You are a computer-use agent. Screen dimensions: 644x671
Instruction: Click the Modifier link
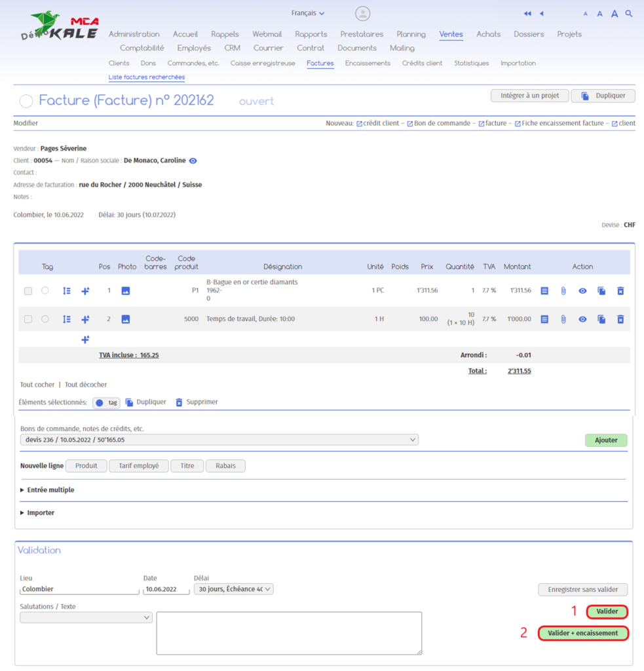click(x=26, y=123)
